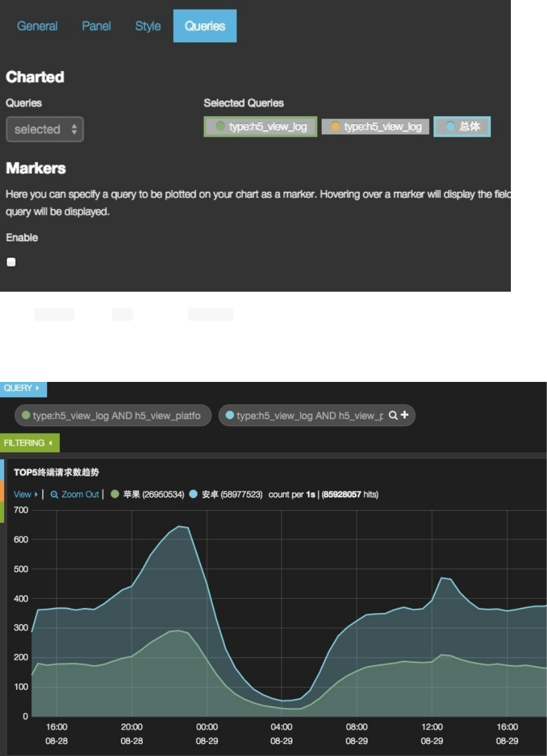This screenshot has width=547, height=756.
Task: Switch to the General tab
Action: (x=37, y=26)
